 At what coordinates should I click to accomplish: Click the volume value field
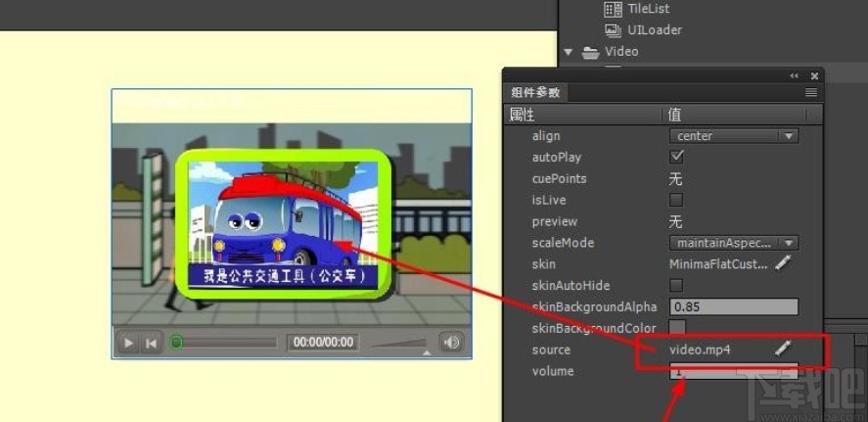pos(734,371)
